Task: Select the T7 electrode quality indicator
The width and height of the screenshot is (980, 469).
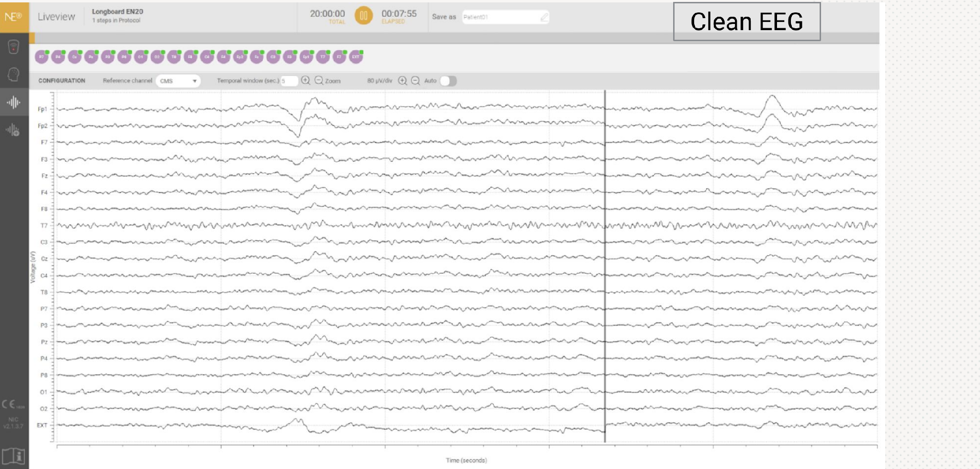Action: click(x=323, y=57)
